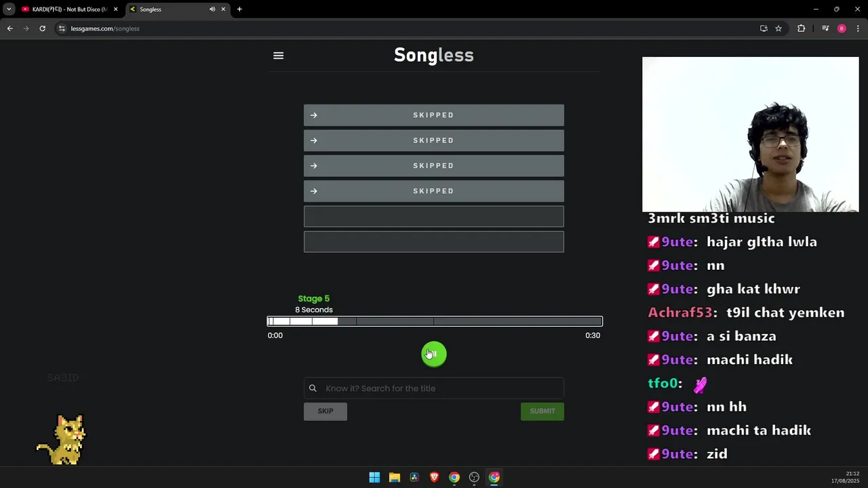Close the Songless tab
Image resolution: width=868 pixels, height=488 pixels.
(x=223, y=9)
